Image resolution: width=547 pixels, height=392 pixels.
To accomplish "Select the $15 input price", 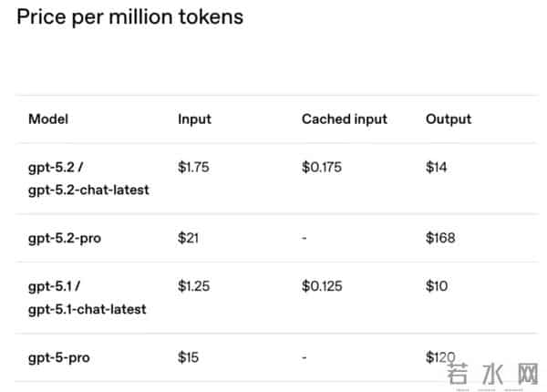I will (189, 357).
